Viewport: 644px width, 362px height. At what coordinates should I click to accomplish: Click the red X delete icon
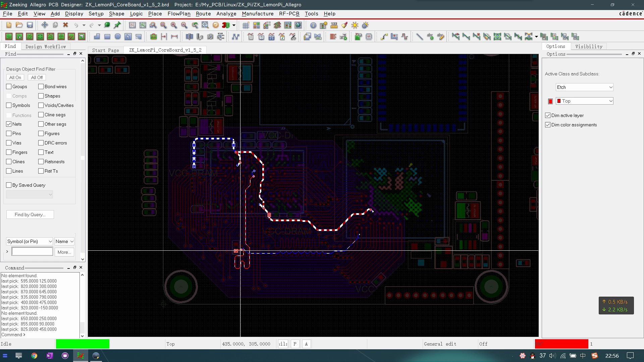point(66,25)
